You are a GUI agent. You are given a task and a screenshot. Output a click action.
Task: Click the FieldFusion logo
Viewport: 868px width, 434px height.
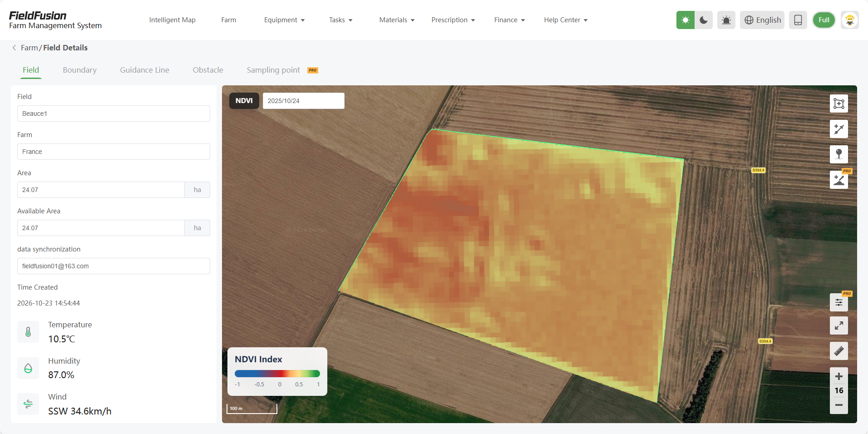click(38, 16)
